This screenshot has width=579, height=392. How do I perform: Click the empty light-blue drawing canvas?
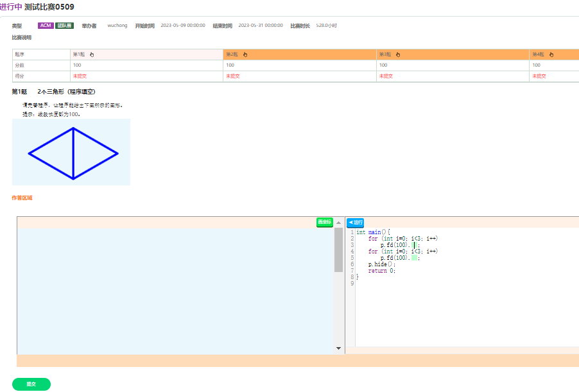coord(175,291)
